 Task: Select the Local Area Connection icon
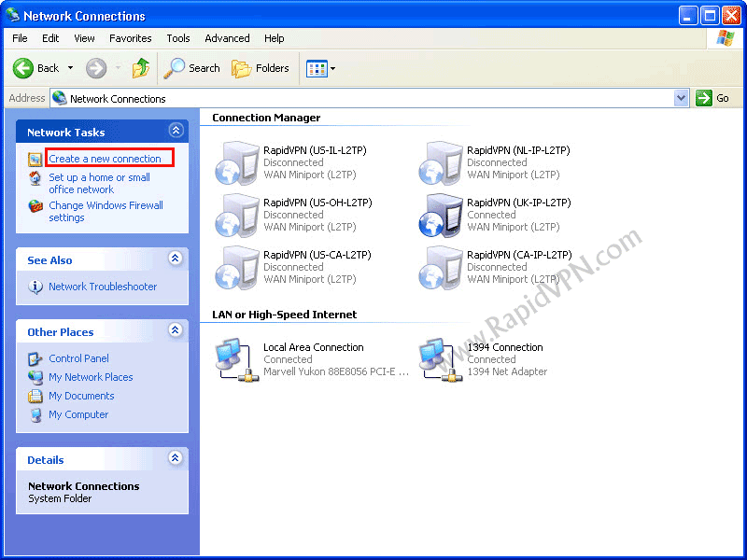click(237, 359)
